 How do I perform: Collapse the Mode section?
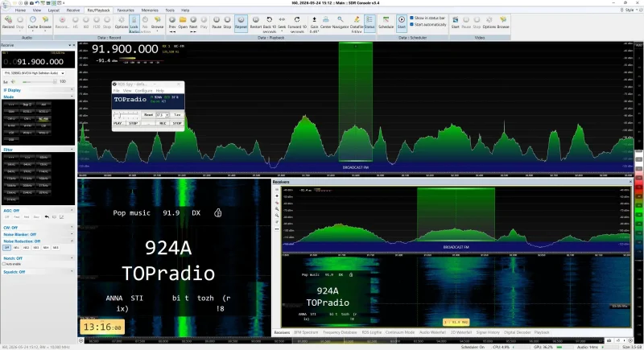[x=37, y=97]
